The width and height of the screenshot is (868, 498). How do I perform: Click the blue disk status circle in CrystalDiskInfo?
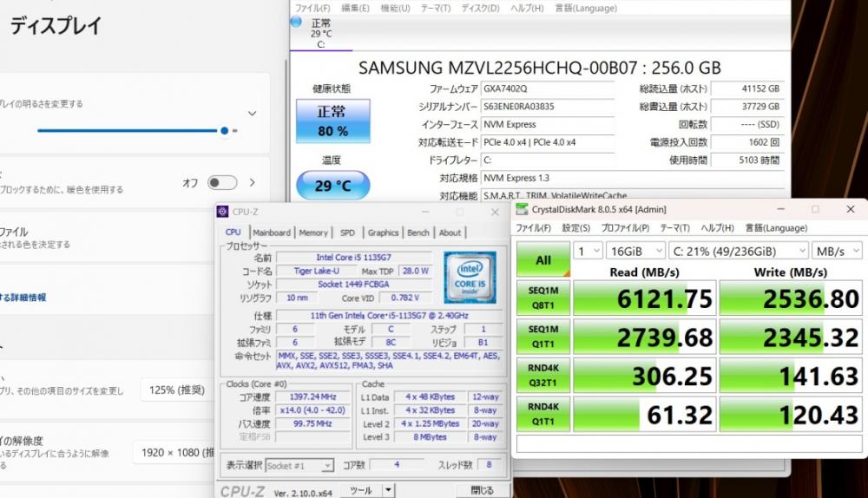point(296,22)
